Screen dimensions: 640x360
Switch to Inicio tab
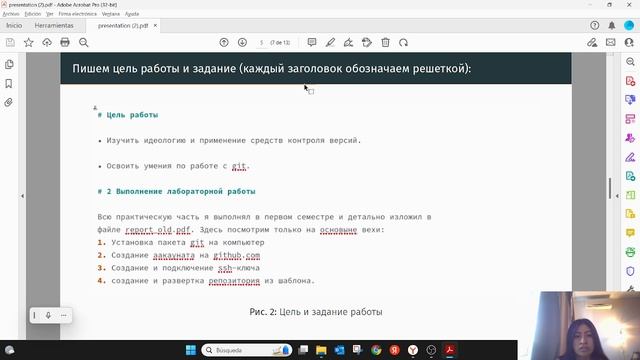(14, 25)
